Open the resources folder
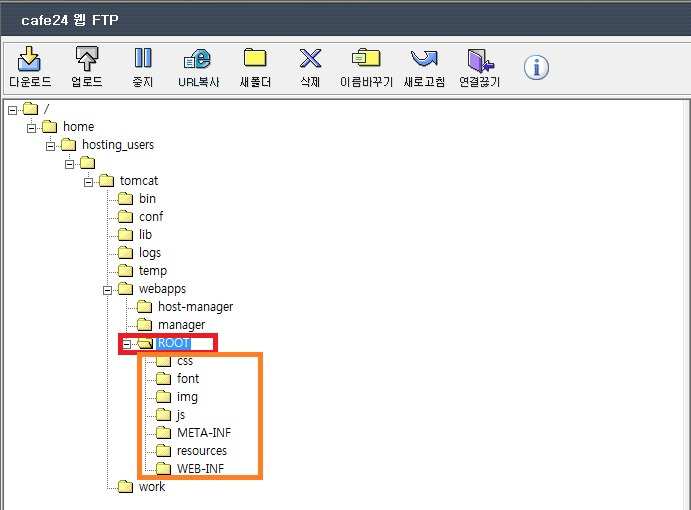The height and width of the screenshot is (510, 691). pos(202,451)
